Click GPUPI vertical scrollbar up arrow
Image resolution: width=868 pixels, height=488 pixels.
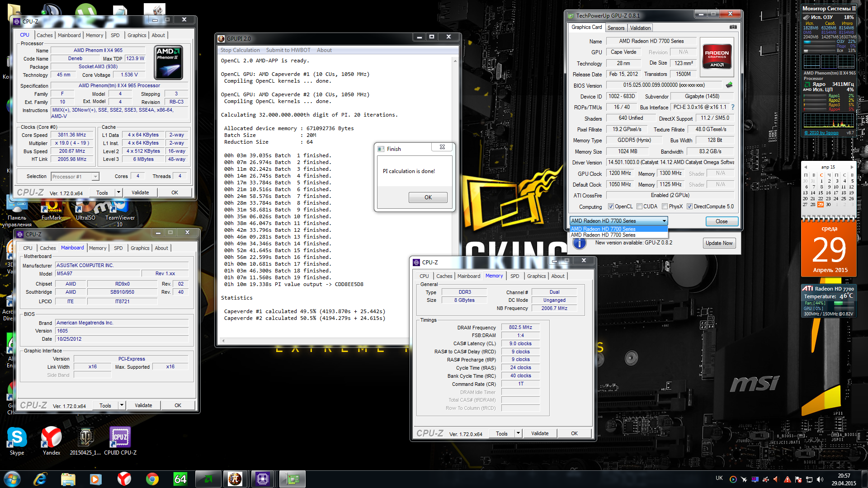tap(455, 61)
